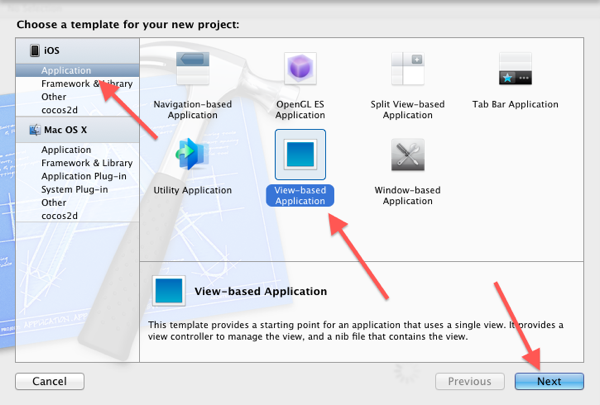Select the View-based Application template icon
The width and height of the screenshot is (600, 405).
(300, 154)
